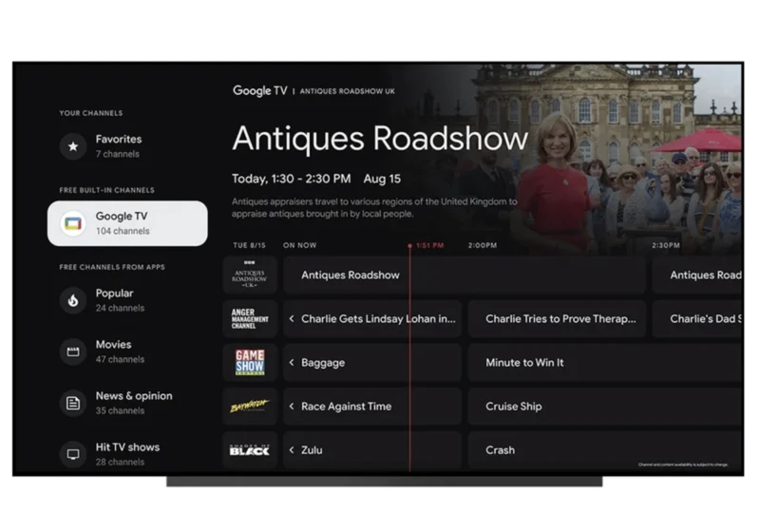Select the Favorites star icon
The image size is (760, 532).
73,146
